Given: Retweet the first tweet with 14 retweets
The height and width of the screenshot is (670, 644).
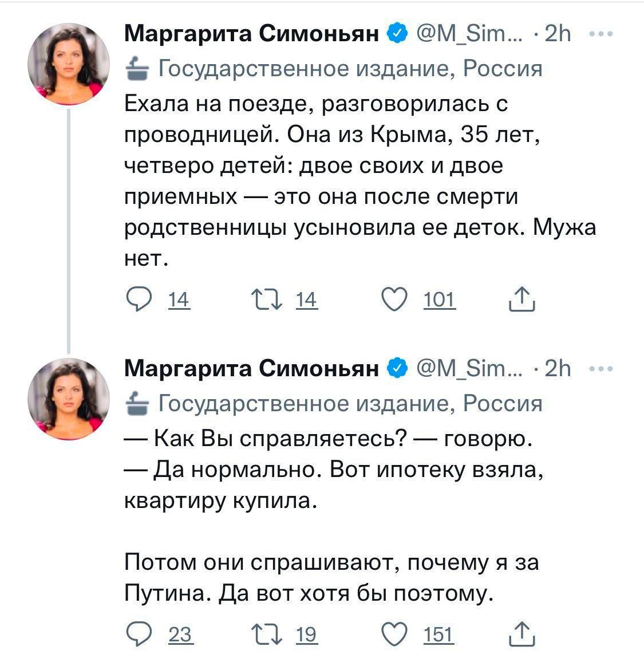Looking at the screenshot, I should point(267,299).
